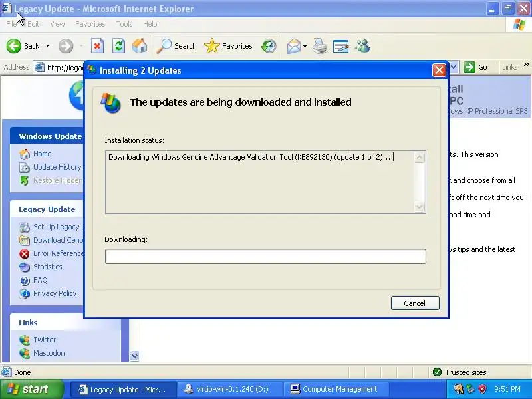Click the Windows flag logo throbber

click(x=519, y=25)
